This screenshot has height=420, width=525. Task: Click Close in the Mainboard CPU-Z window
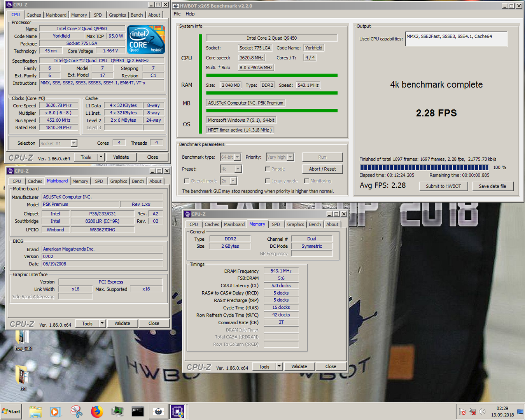click(x=154, y=324)
